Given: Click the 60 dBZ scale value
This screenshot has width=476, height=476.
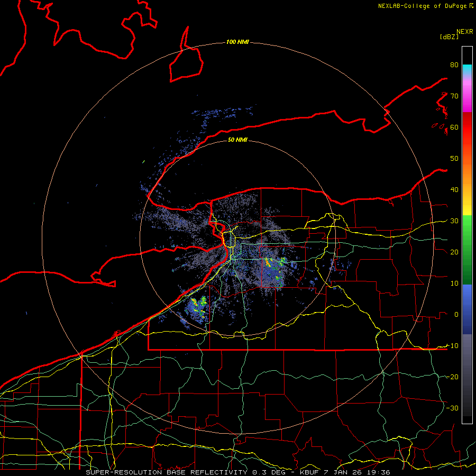Looking at the screenshot, I should pos(454,127).
